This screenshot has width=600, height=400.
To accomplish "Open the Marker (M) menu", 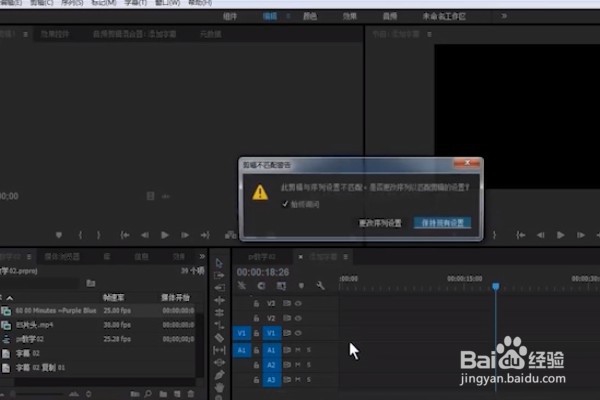I will (104, 3).
